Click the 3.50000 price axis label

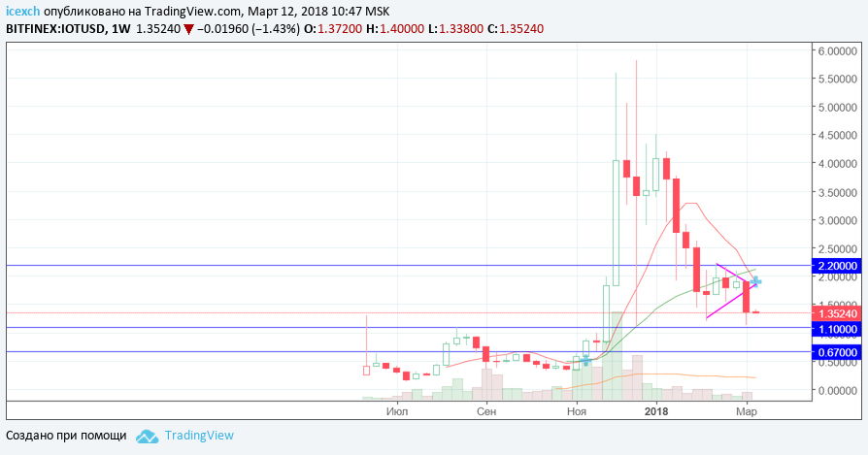tap(838, 192)
